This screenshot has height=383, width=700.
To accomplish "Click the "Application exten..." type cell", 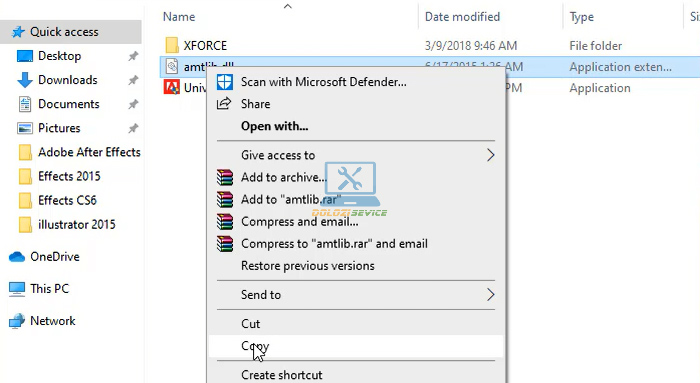I will [620, 67].
